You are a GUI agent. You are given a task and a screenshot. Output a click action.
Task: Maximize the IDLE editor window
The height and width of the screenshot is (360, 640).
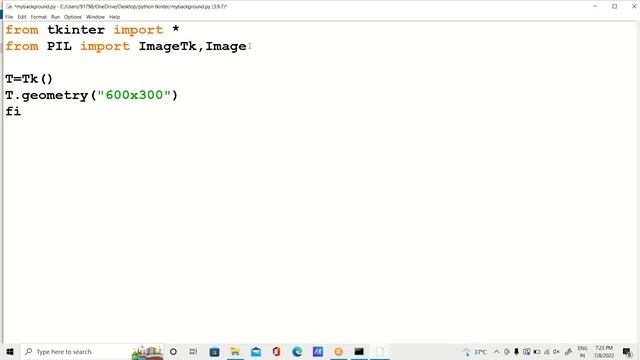pyautogui.click(x=614, y=7)
